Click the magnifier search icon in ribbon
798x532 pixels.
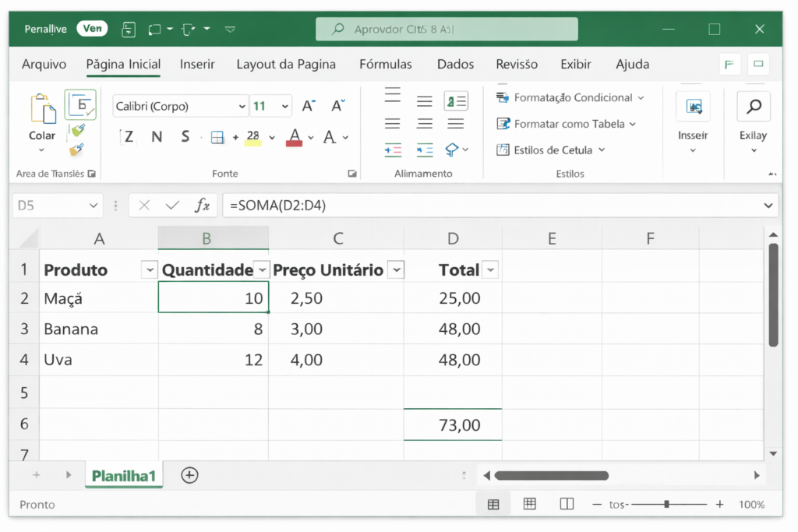[753, 107]
